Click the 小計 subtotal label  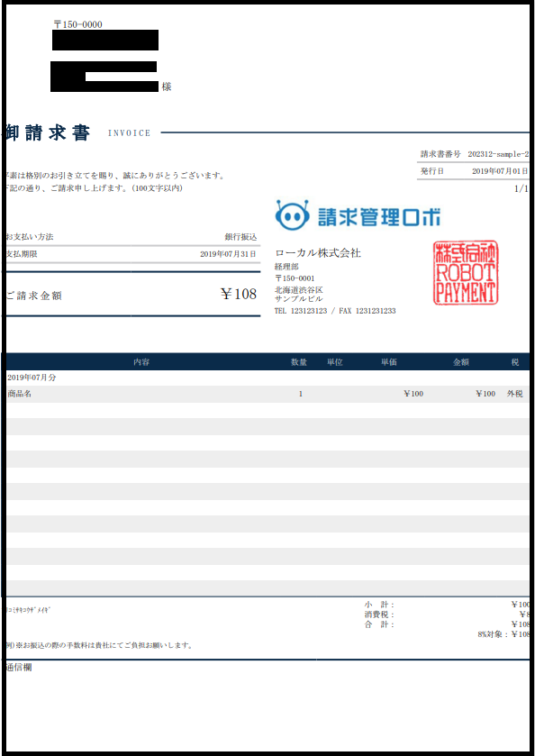coord(379,605)
